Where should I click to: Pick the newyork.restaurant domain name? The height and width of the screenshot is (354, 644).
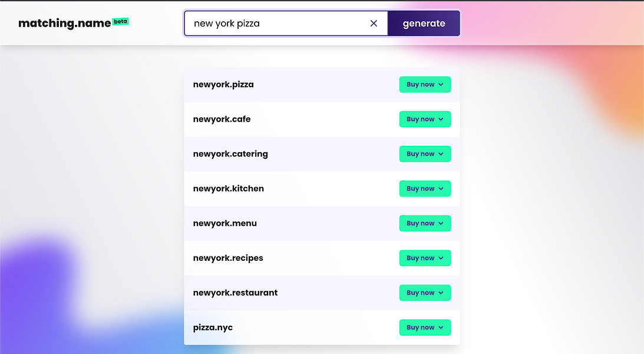pyautogui.click(x=235, y=293)
